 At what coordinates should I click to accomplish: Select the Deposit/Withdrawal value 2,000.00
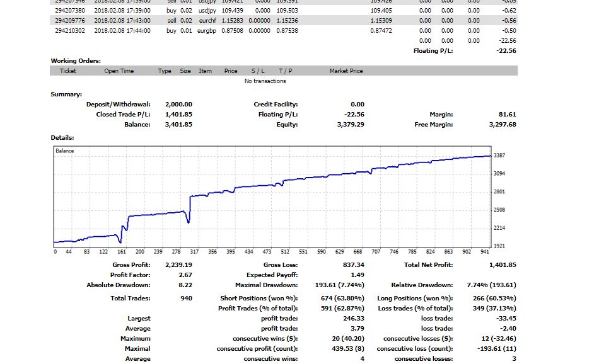(178, 105)
